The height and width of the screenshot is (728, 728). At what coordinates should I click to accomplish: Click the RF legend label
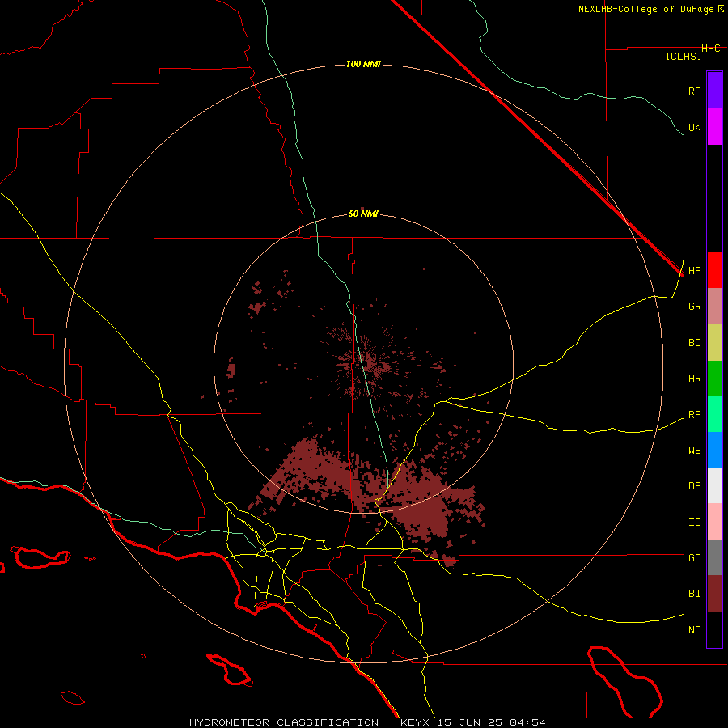(x=694, y=91)
